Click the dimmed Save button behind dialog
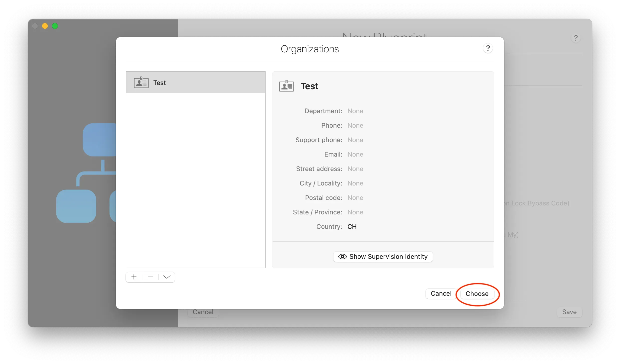Viewport: 620px width, 364px height. (569, 312)
